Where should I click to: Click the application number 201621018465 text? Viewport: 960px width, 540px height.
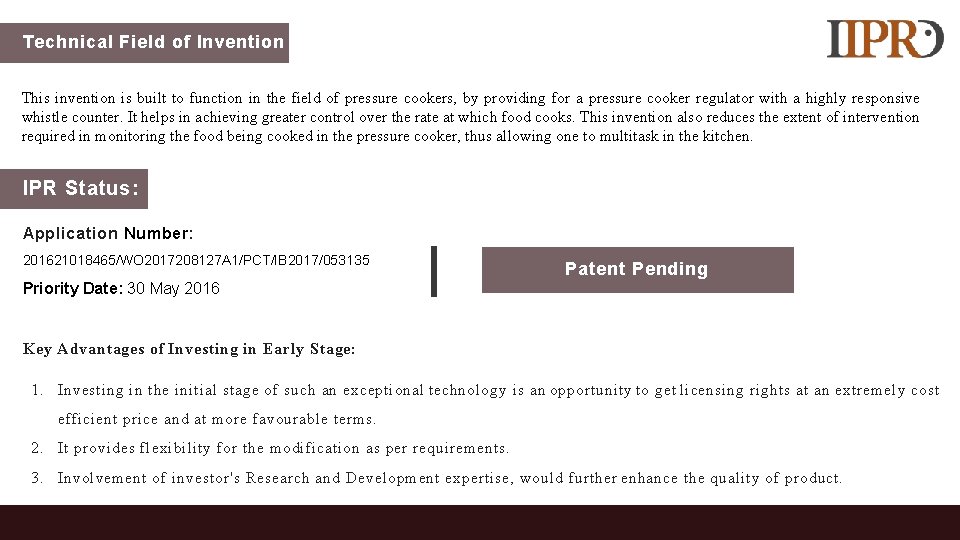(x=196, y=260)
